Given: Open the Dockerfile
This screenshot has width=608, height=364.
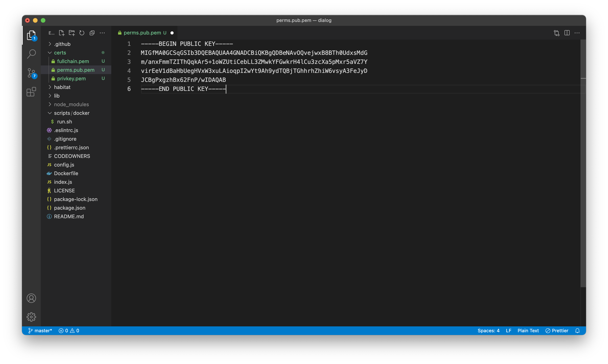Looking at the screenshot, I should [76, 173].
